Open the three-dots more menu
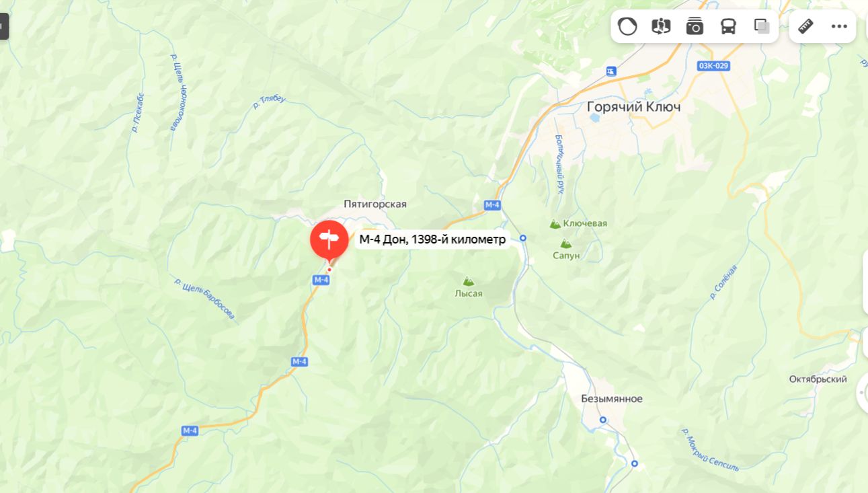Screen dimensions: 868x493 839,26
